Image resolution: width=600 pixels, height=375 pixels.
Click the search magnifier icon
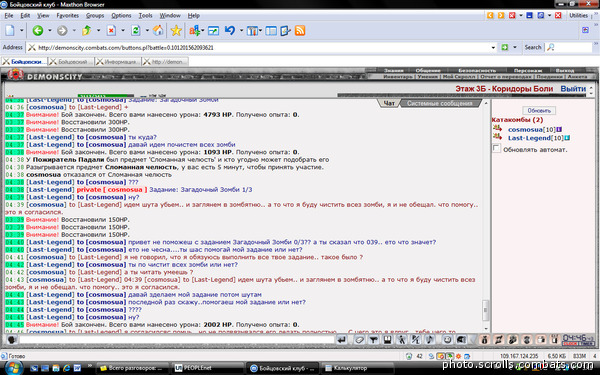point(551,47)
